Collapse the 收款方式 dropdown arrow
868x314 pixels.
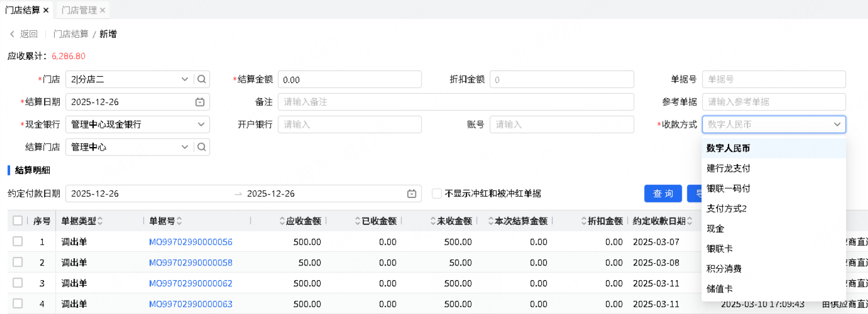coord(837,125)
